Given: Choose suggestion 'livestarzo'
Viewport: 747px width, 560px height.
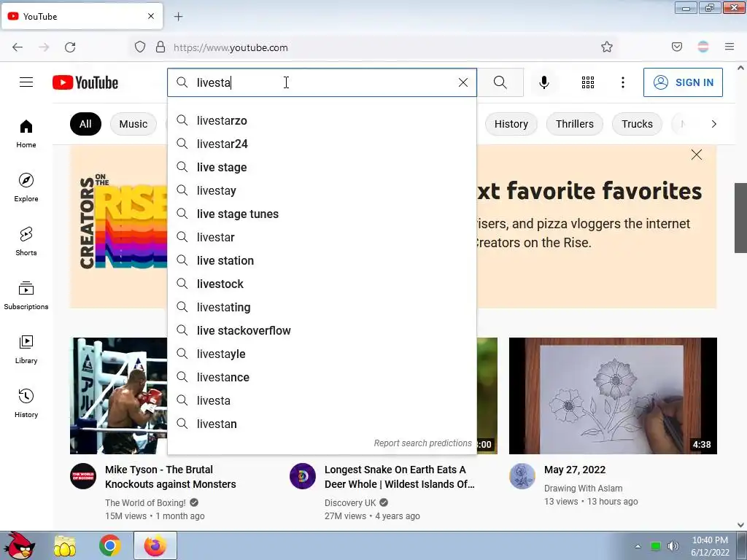Looking at the screenshot, I should pos(322,120).
